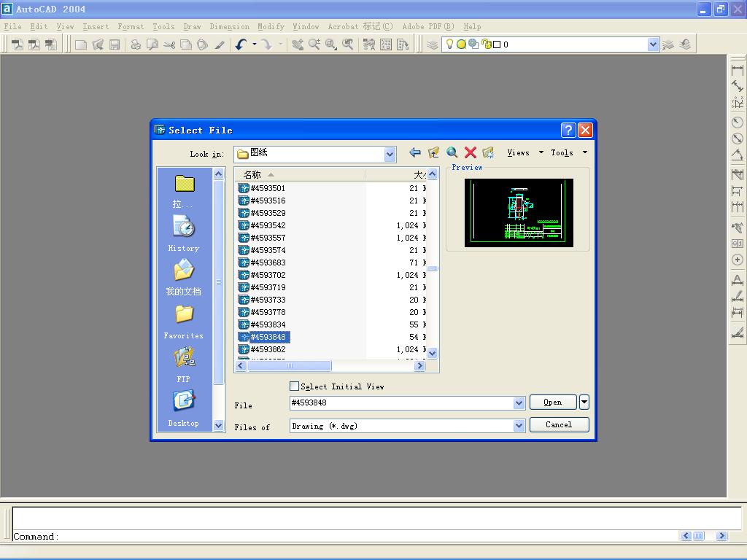Click the dialog's question mark help button
747x560 pixels.
pos(568,130)
